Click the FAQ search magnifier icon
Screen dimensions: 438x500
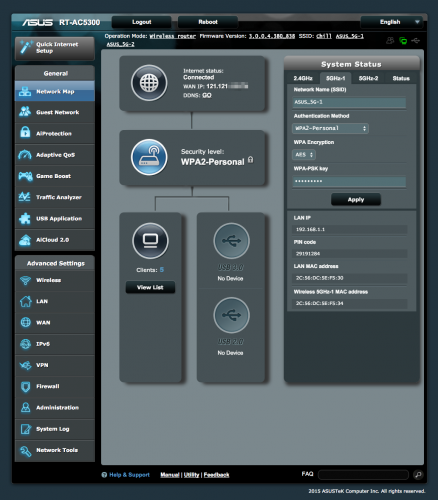[x=418, y=474]
